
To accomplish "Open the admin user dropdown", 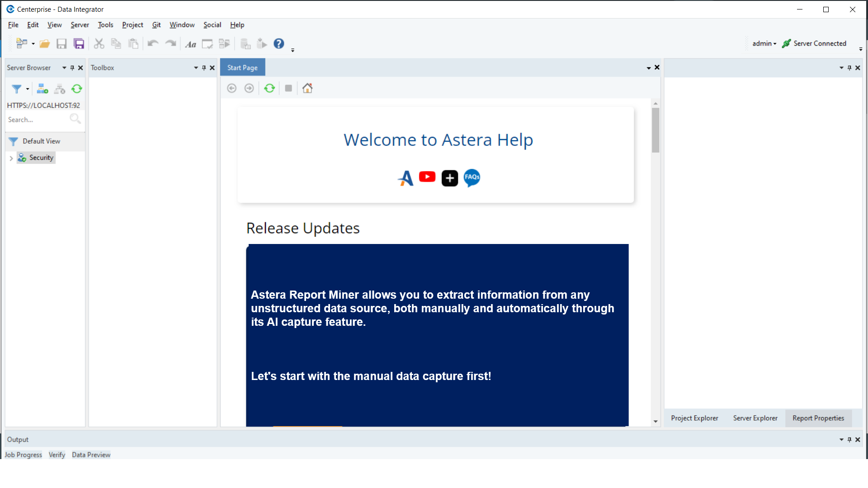I will tap(764, 43).
